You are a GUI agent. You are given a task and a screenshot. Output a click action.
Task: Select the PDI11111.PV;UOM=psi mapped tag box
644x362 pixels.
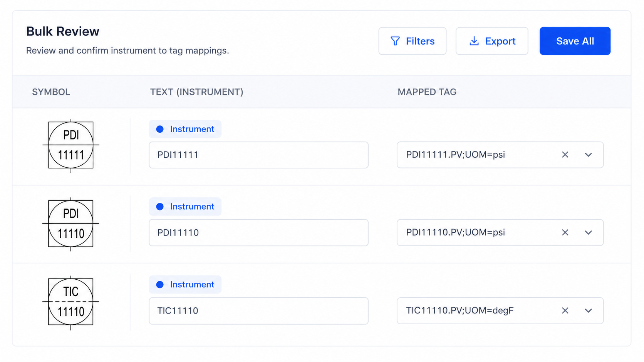click(x=500, y=155)
